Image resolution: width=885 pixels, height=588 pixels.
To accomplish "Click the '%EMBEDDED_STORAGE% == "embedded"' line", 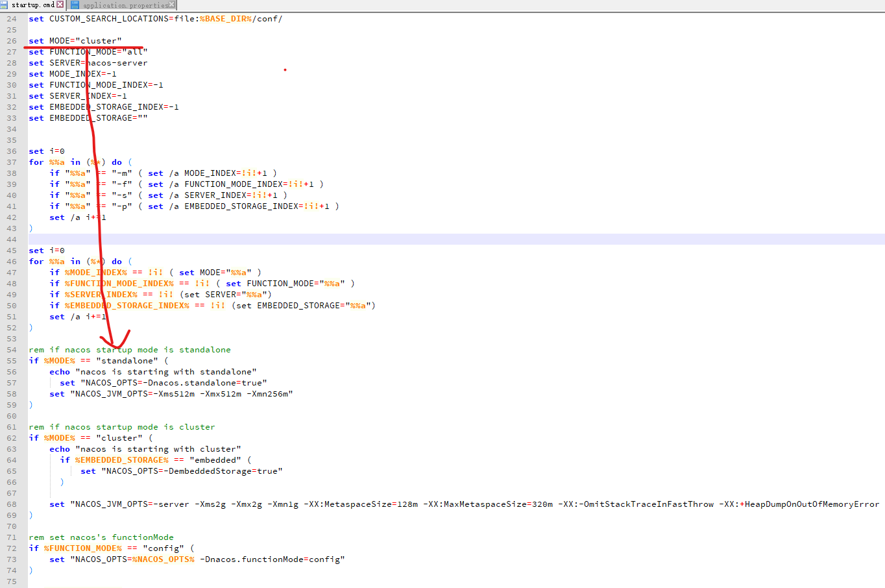I will point(155,460).
